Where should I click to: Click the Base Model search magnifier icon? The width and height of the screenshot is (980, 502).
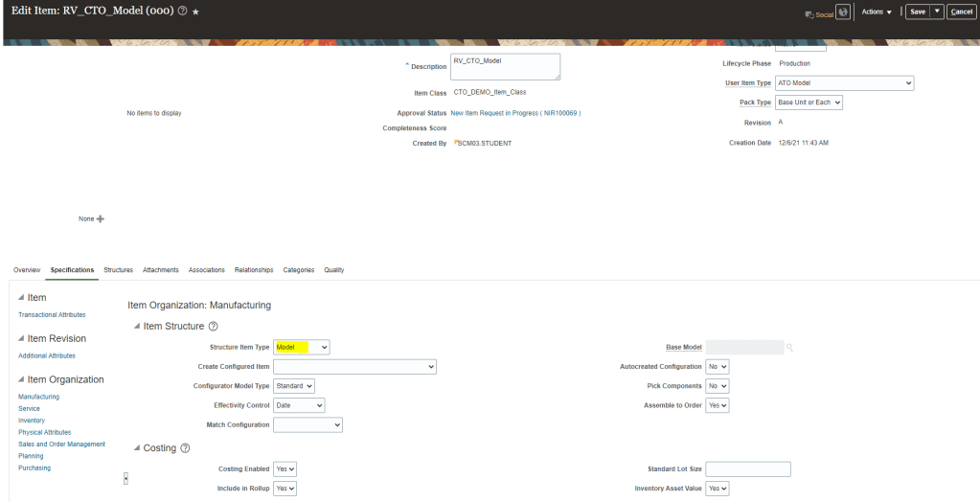pyautogui.click(x=790, y=347)
